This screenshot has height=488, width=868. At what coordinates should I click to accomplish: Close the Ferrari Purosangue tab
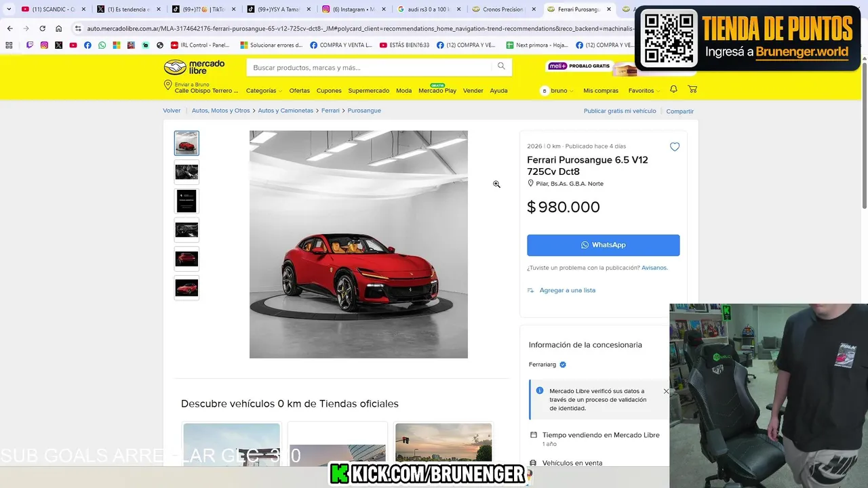tap(608, 9)
